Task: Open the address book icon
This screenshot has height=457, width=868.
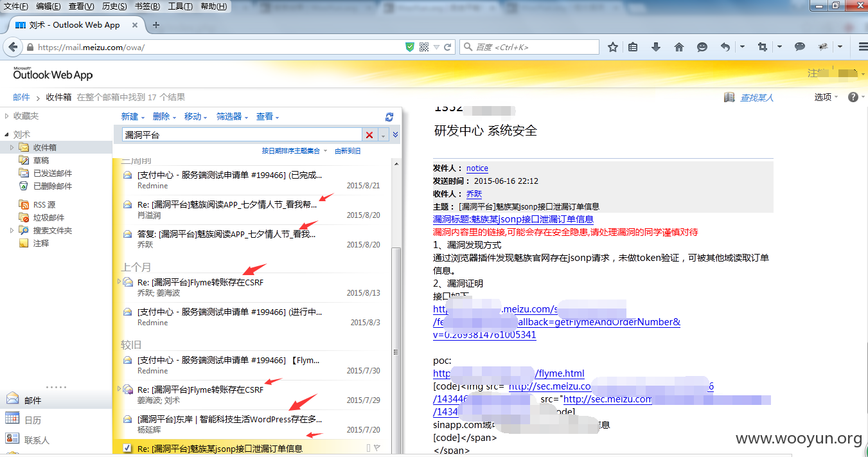Action: (729, 97)
